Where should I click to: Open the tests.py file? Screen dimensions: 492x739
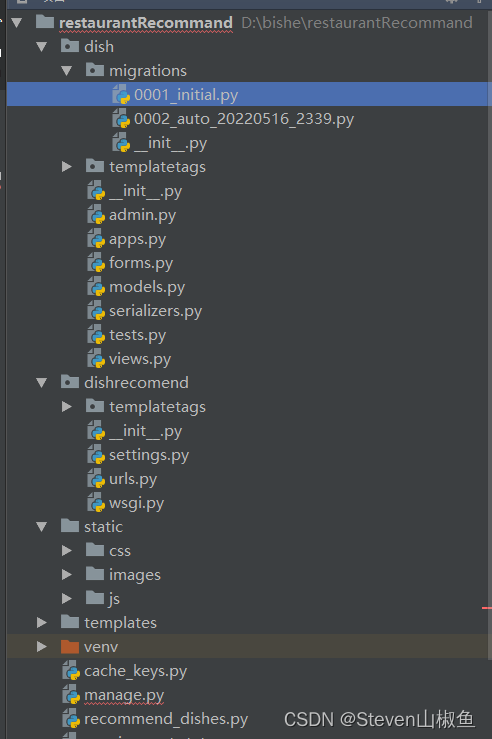137,335
